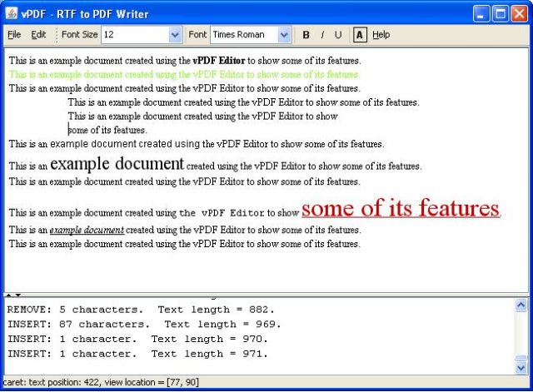
Task: Open the File menu
Action: [14, 35]
